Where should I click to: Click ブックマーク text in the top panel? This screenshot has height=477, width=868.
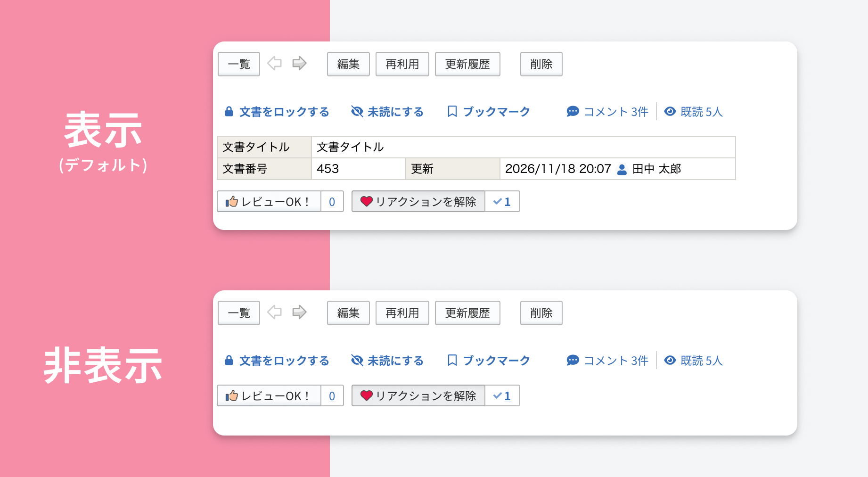click(497, 112)
